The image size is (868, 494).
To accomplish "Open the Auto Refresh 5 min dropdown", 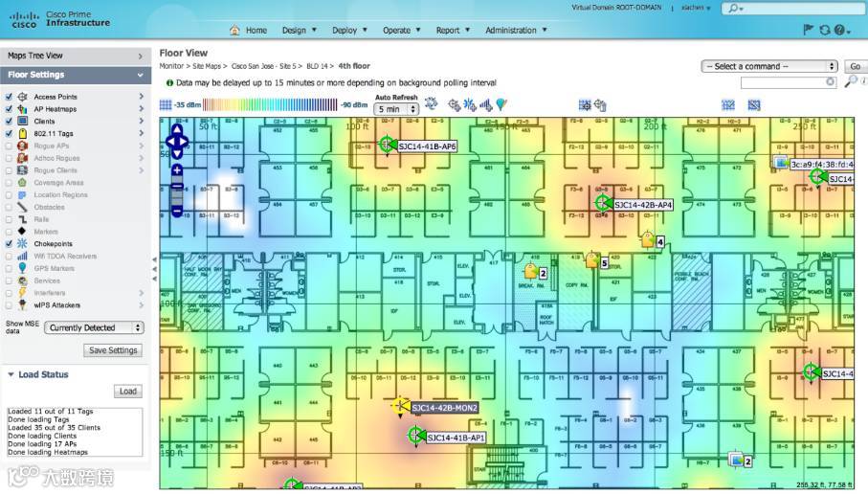I will coord(396,109).
